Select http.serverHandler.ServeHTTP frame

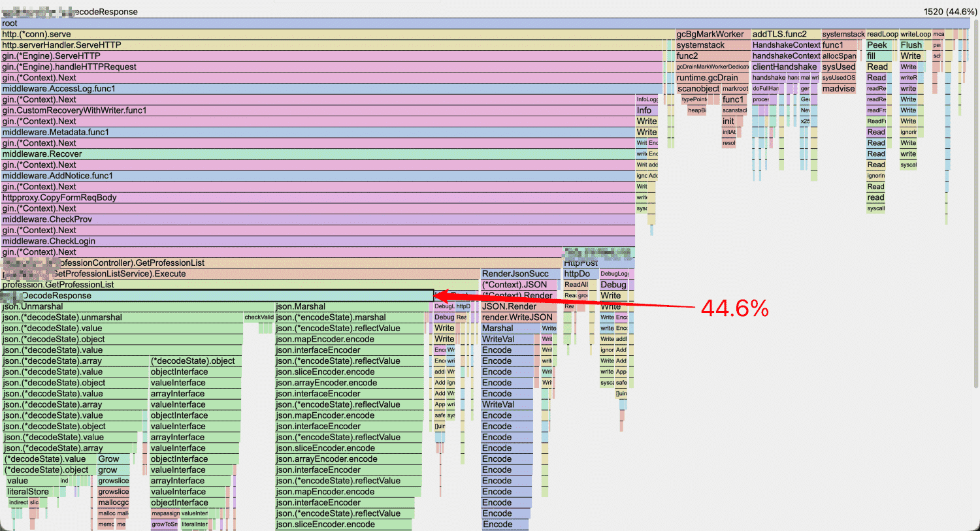(x=332, y=45)
